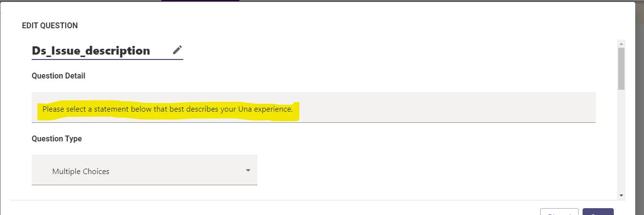Image resolution: width=644 pixels, height=215 pixels.
Task: Click the word "Una" in the question detail
Action: (x=245, y=109)
